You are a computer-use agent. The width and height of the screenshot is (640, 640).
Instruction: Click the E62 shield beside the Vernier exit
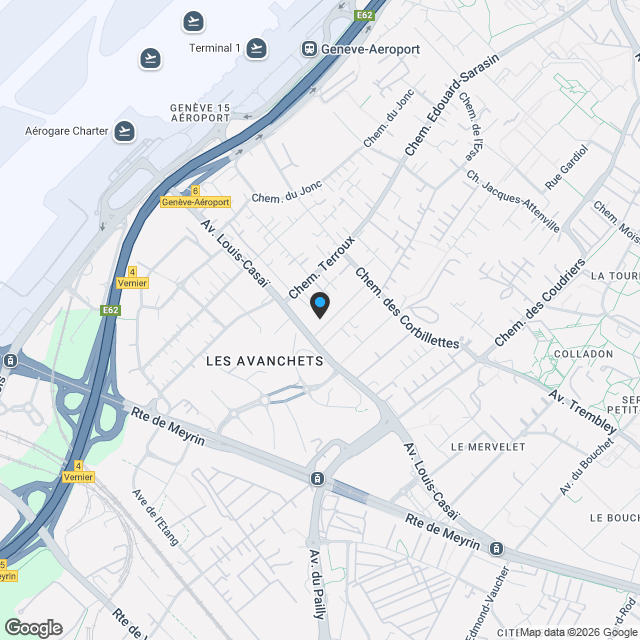click(111, 310)
